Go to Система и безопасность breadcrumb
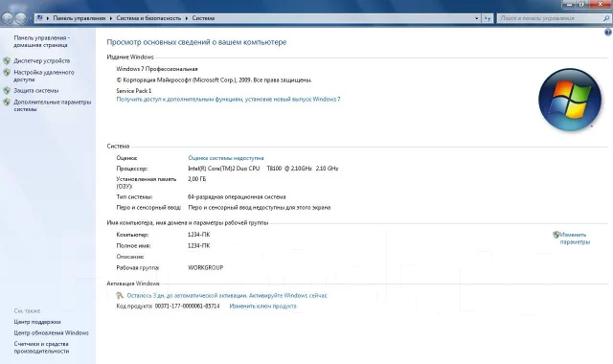 coord(148,18)
